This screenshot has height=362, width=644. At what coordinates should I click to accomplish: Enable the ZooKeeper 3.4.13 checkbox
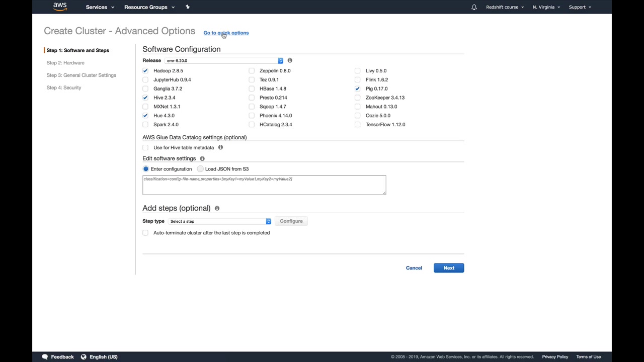pos(358,98)
